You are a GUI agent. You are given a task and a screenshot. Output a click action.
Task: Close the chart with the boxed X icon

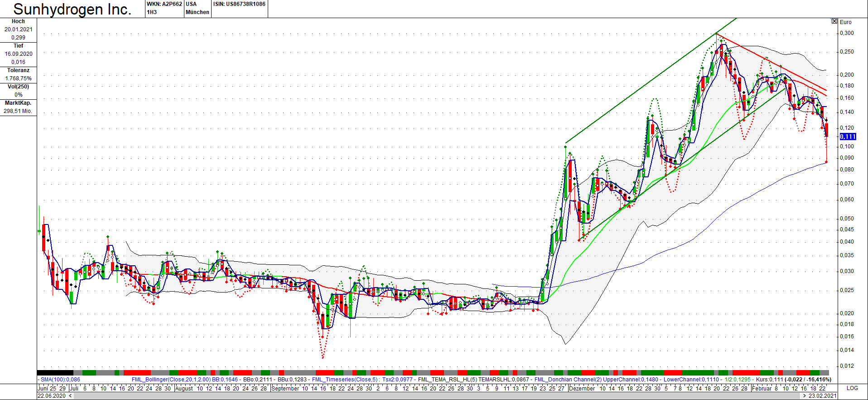[834, 21]
